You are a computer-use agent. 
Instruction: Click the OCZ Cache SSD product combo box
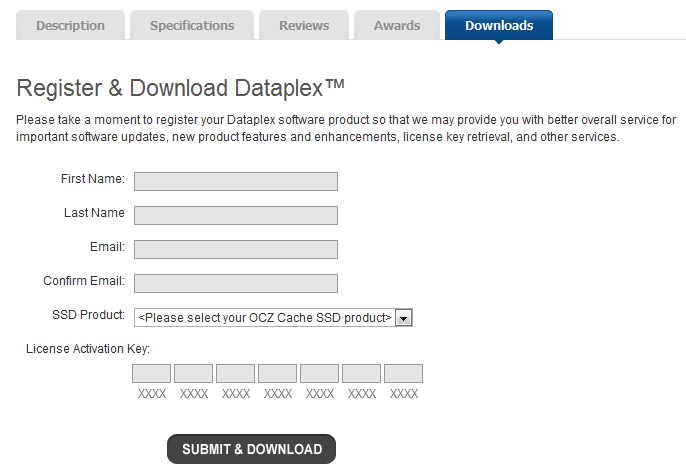(273, 318)
